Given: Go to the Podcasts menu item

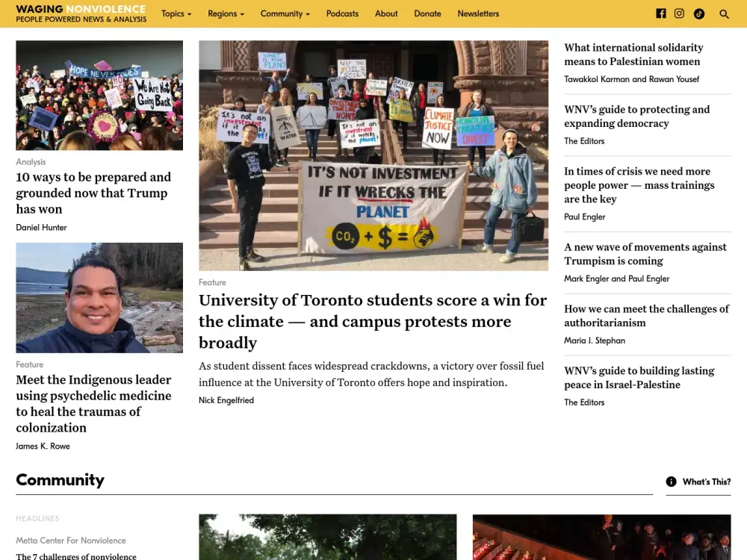Looking at the screenshot, I should tap(342, 13).
